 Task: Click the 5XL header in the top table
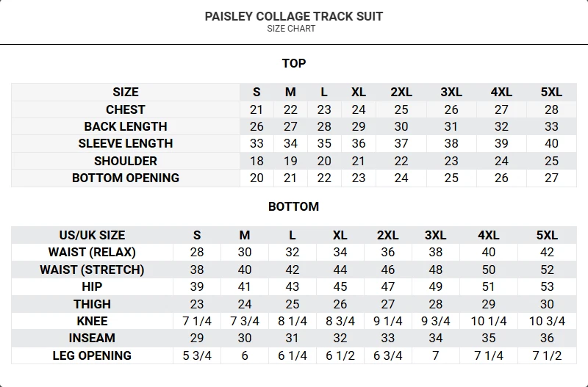(x=551, y=92)
